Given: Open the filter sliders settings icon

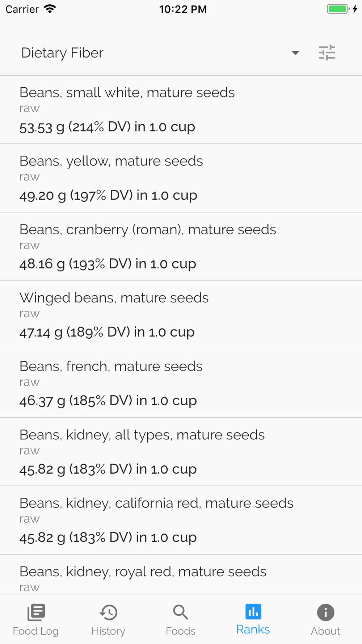Looking at the screenshot, I should [x=327, y=53].
